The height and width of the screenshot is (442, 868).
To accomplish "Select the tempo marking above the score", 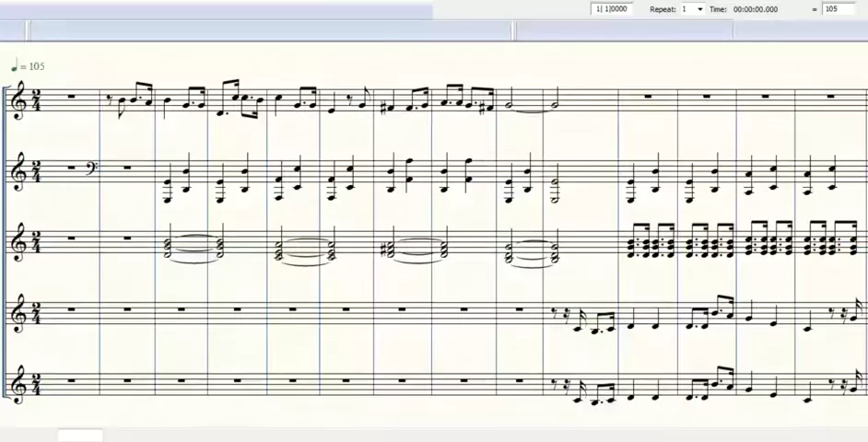I will pos(28,66).
